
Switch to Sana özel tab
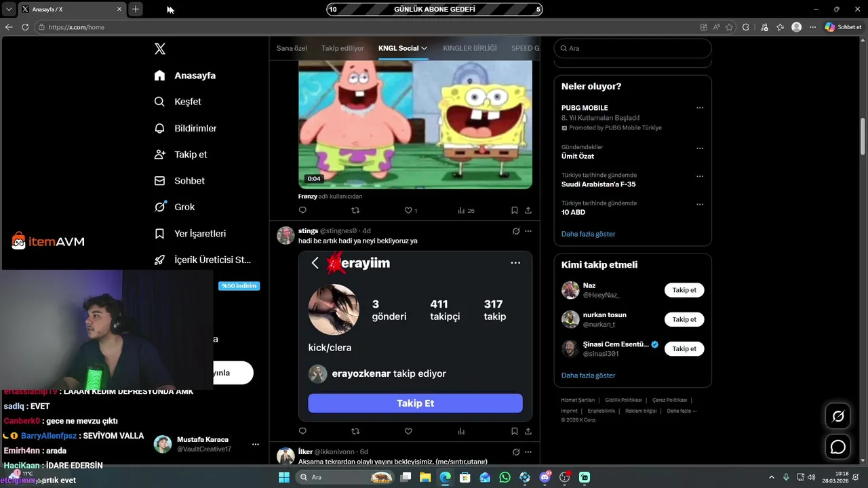(292, 48)
